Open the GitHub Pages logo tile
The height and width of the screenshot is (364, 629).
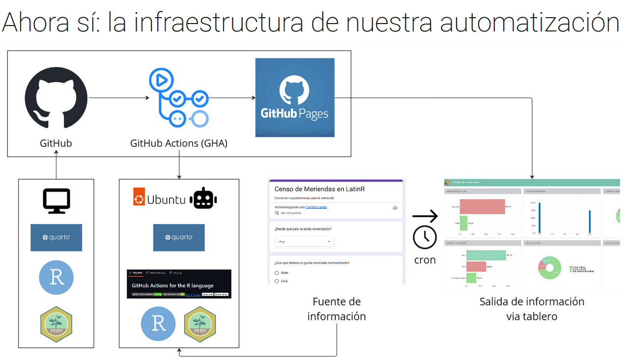point(295,98)
